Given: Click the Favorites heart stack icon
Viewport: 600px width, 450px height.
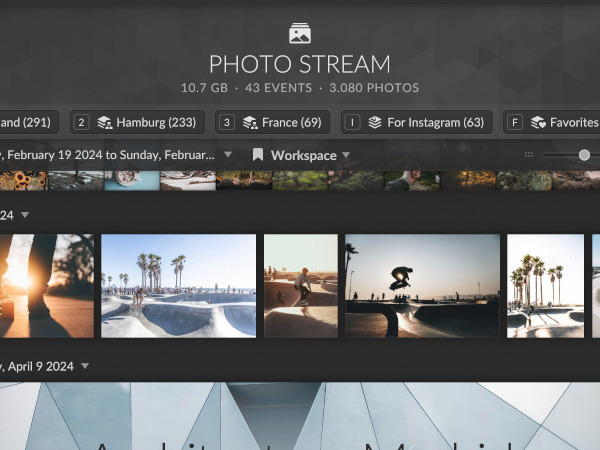Looking at the screenshot, I should (538, 123).
